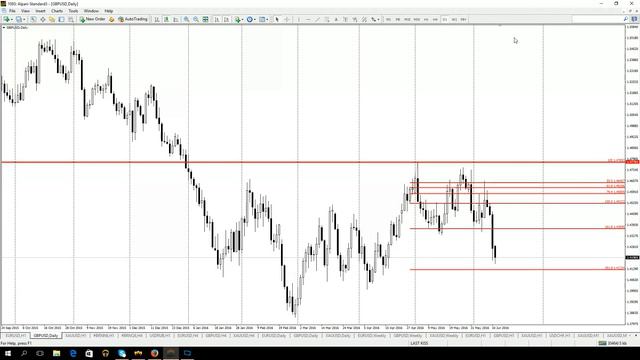Switch to candlestick chart display
Viewport: 640px width, 360px height.
(x=167, y=19)
